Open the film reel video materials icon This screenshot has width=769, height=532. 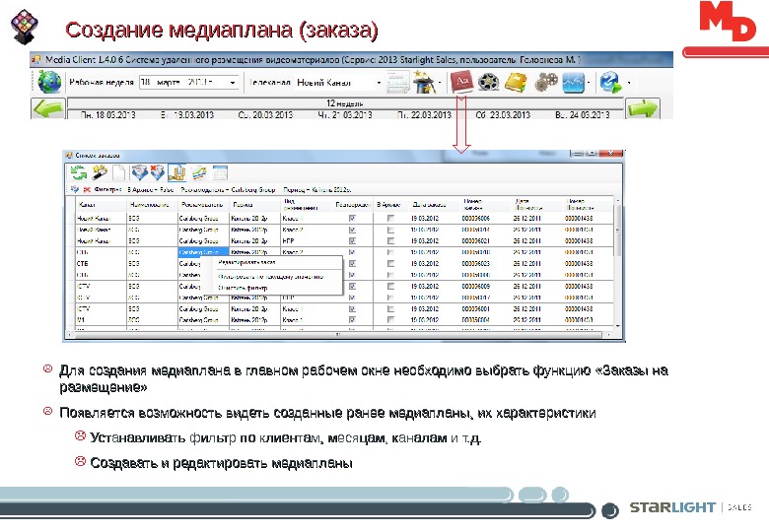click(488, 82)
